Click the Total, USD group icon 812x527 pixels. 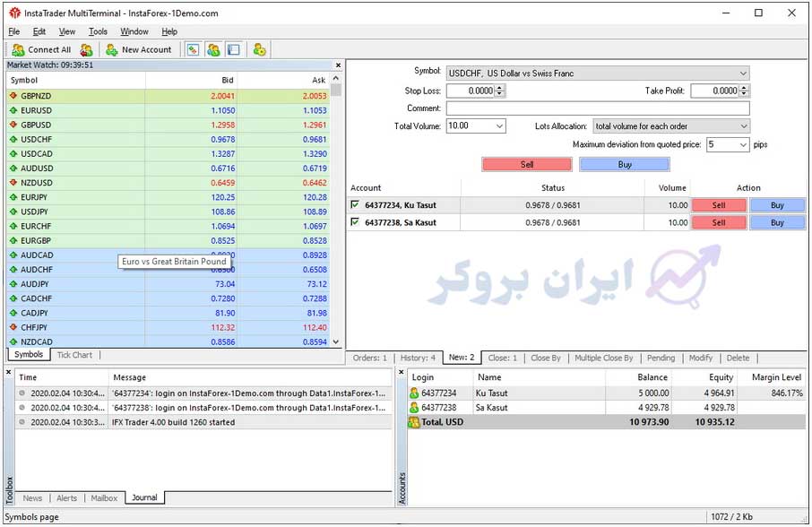coord(414,422)
